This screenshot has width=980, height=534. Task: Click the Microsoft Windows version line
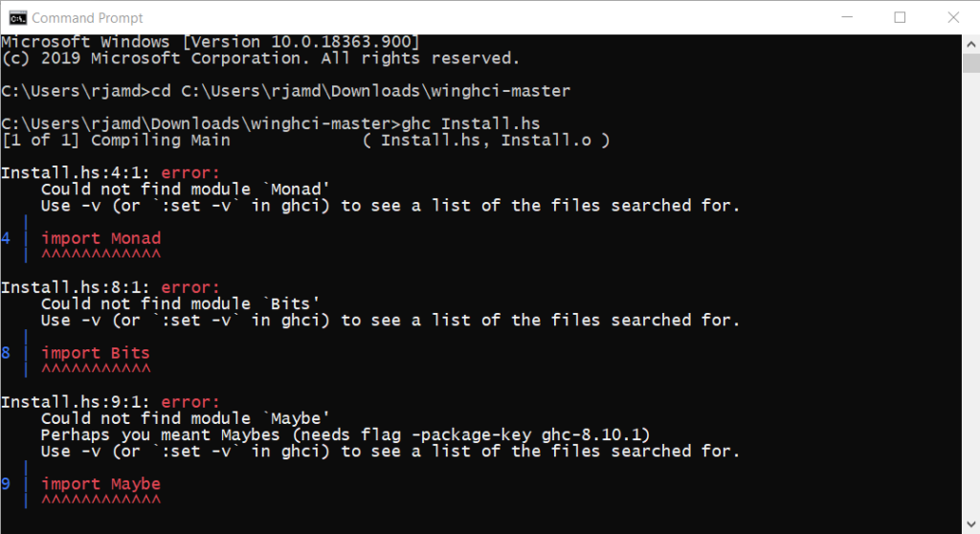point(210,42)
